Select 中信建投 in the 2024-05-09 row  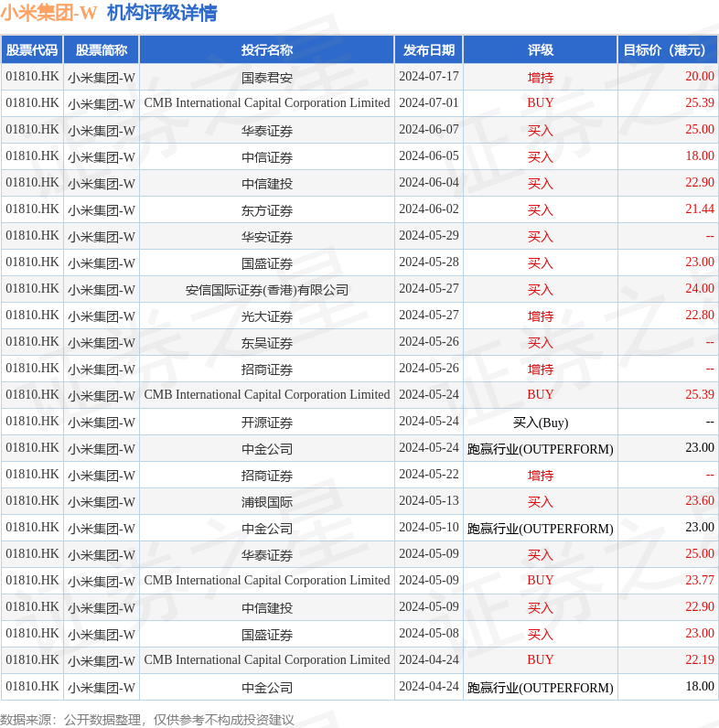point(266,608)
